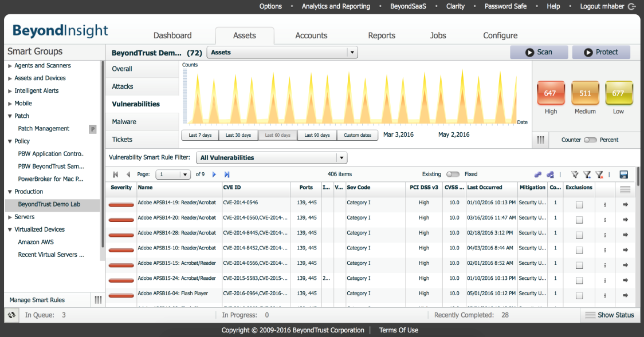Switch to the Reports tab
The image size is (644, 337).
pyautogui.click(x=382, y=35)
